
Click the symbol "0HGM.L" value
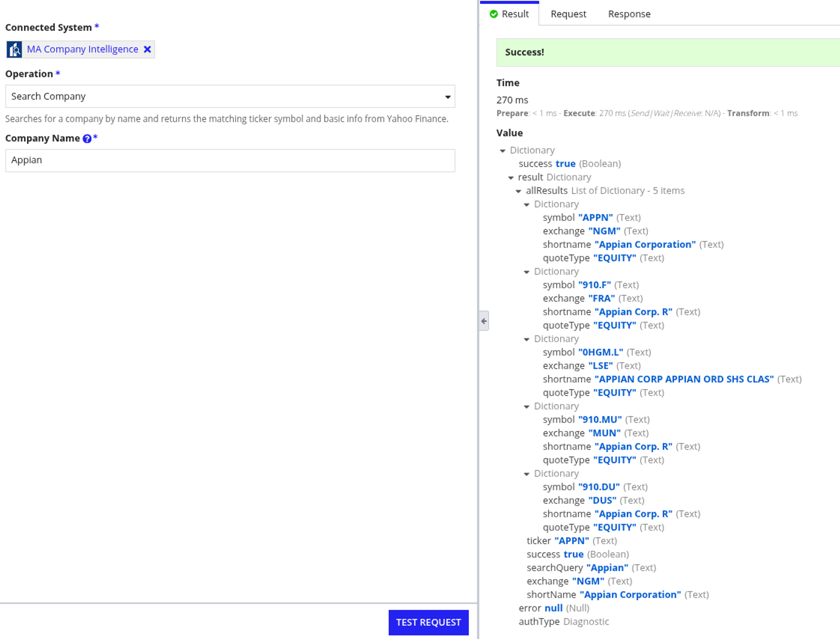pyautogui.click(x=601, y=352)
